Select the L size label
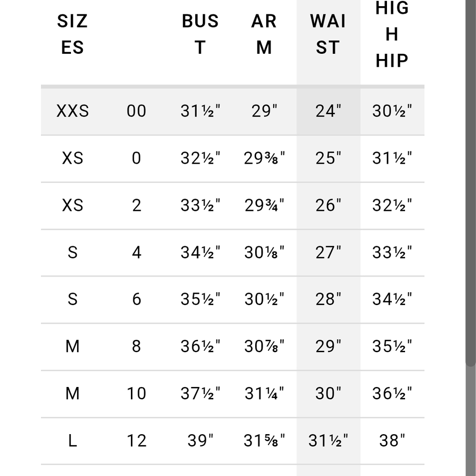476x476 pixels. click(x=72, y=441)
